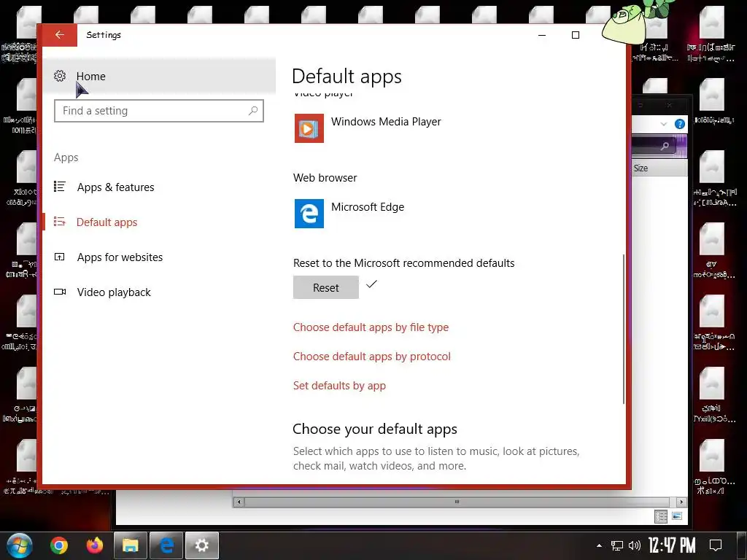
Task: Maximize the Settings window
Action: coord(576,35)
